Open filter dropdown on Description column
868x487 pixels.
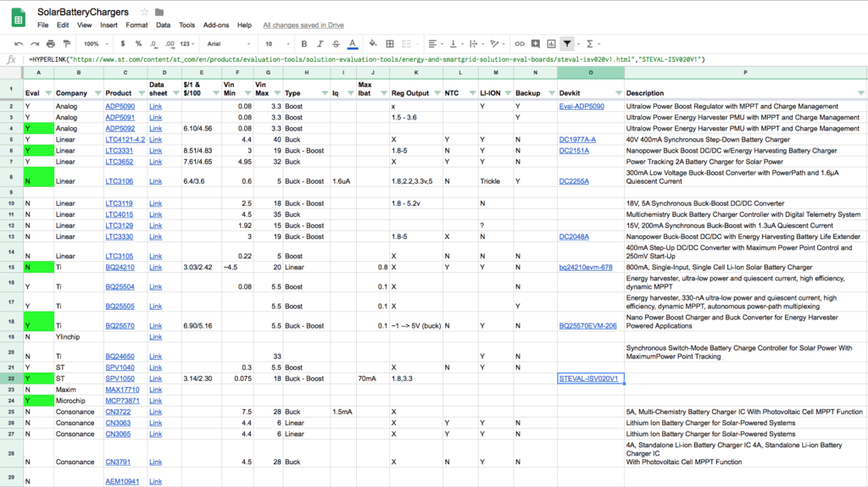click(x=861, y=93)
